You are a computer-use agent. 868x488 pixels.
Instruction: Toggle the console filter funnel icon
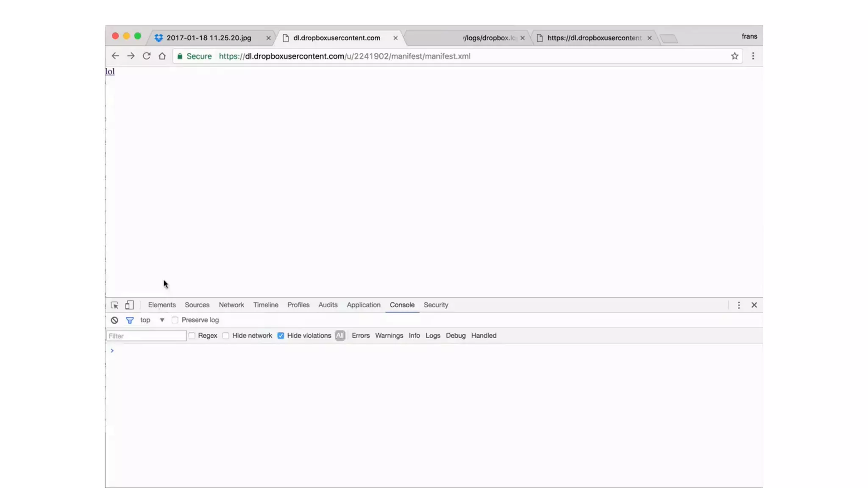(x=130, y=320)
